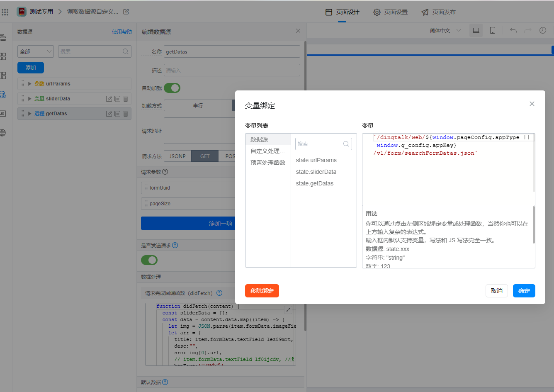The height and width of the screenshot is (392, 554).
Task: Click the redo arrow icon
Action: click(528, 30)
